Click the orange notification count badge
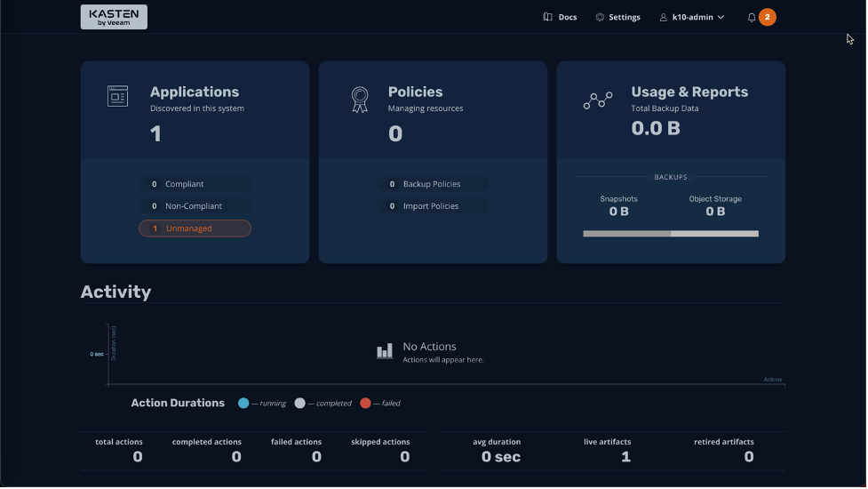 (x=768, y=17)
